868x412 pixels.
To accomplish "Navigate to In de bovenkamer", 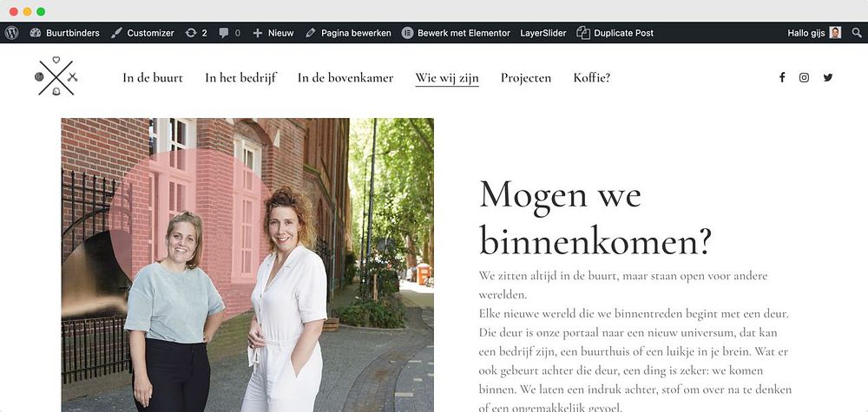I will pos(345,78).
